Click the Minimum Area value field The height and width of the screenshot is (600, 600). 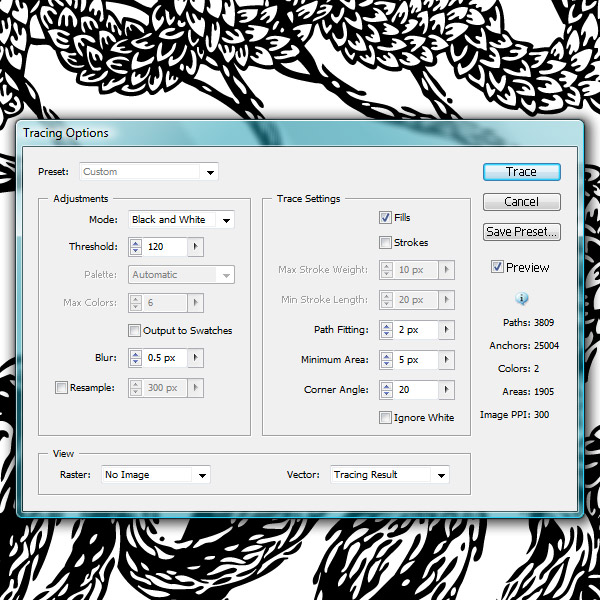coord(416,360)
